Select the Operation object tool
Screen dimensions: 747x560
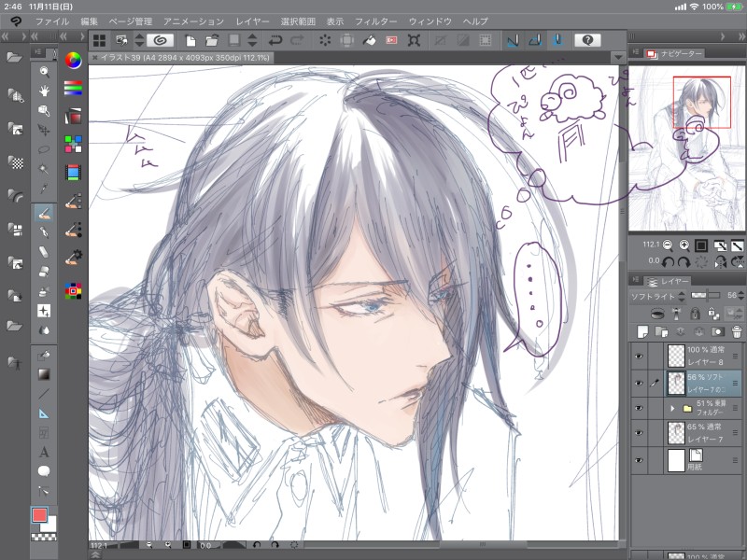44,110
